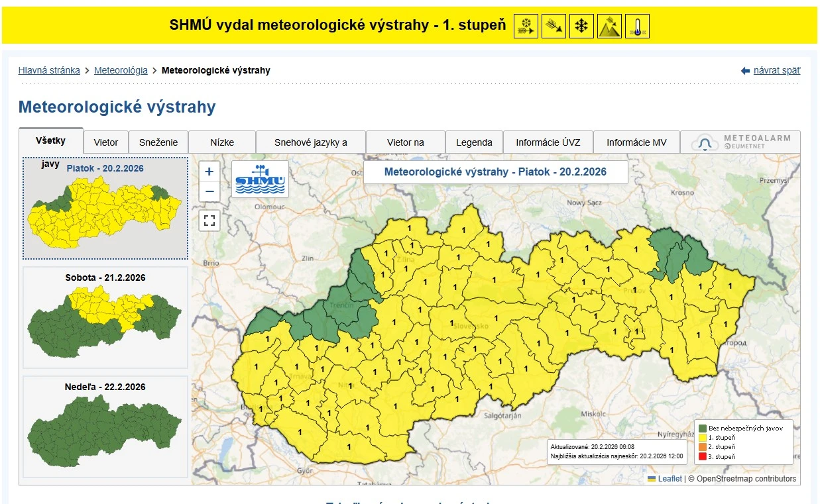
Task: Click the snow drift warning icon
Action: coord(526,26)
